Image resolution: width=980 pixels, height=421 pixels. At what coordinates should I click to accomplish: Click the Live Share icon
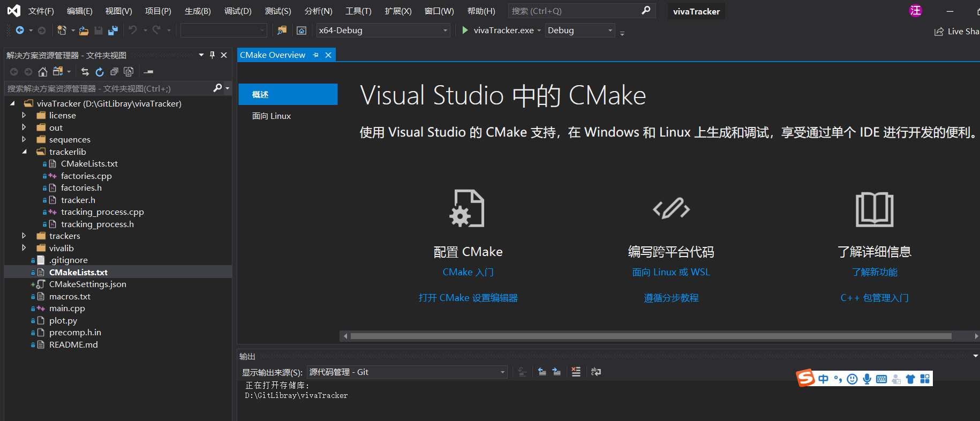939,32
